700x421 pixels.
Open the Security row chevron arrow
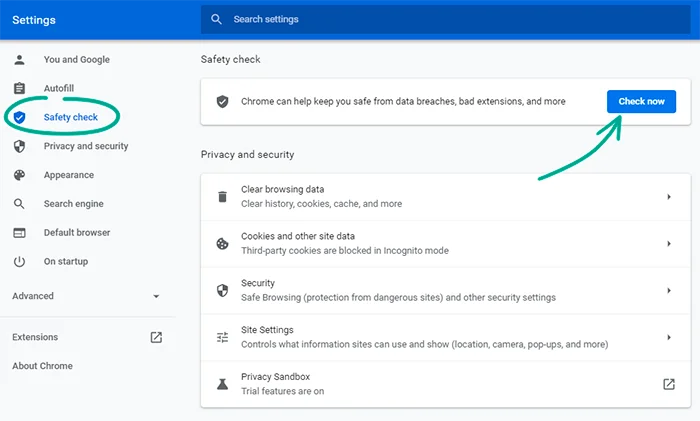[x=669, y=290]
